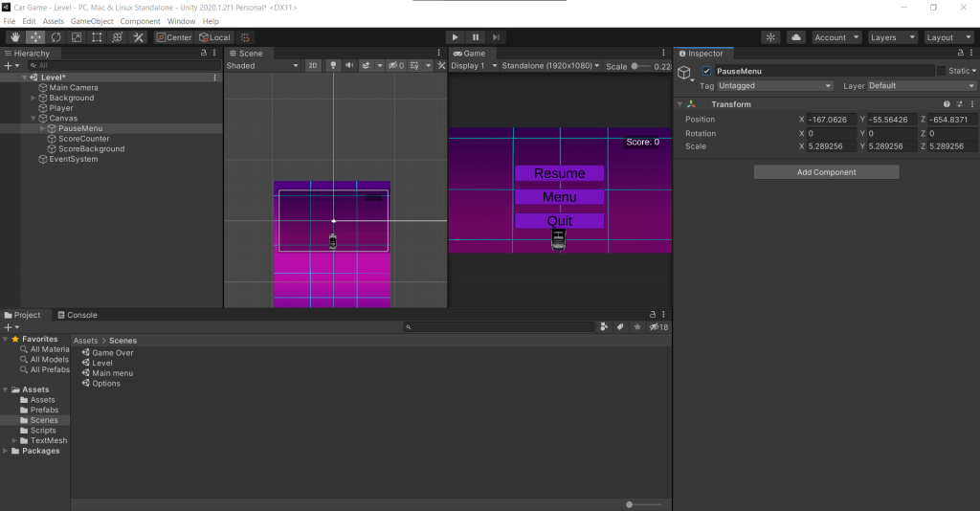Toggle scene lighting with the lightbulb icon
Screen dimensions: 980x511
click(333, 66)
